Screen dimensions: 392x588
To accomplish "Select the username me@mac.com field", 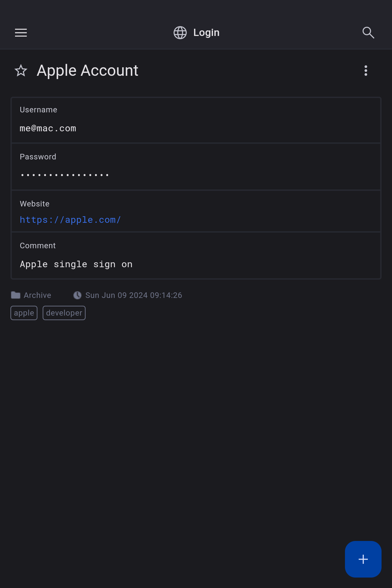I will 48,129.
